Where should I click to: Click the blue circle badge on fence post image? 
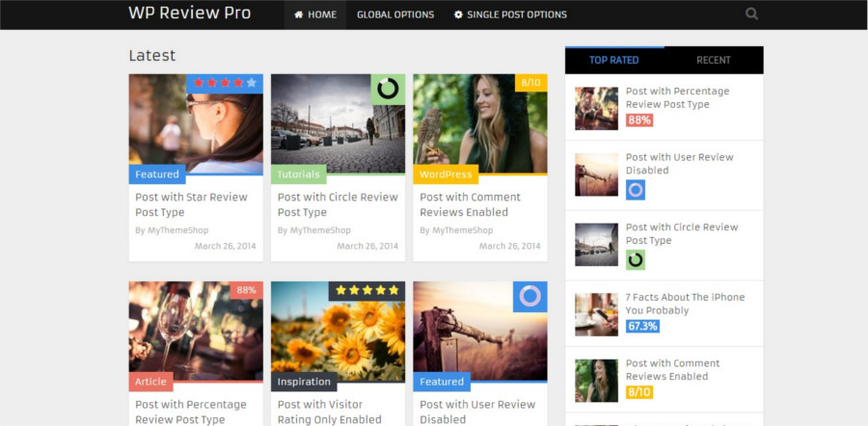(x=529, y=297)
